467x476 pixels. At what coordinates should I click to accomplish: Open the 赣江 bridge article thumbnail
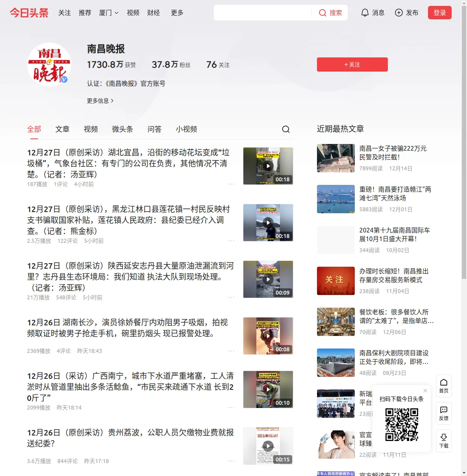coord(336,199)
